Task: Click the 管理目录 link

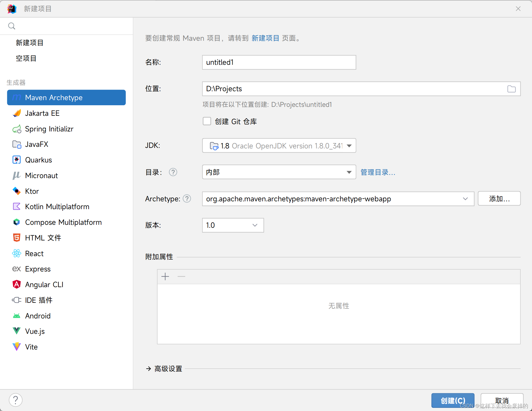Action: pos(377,172)
